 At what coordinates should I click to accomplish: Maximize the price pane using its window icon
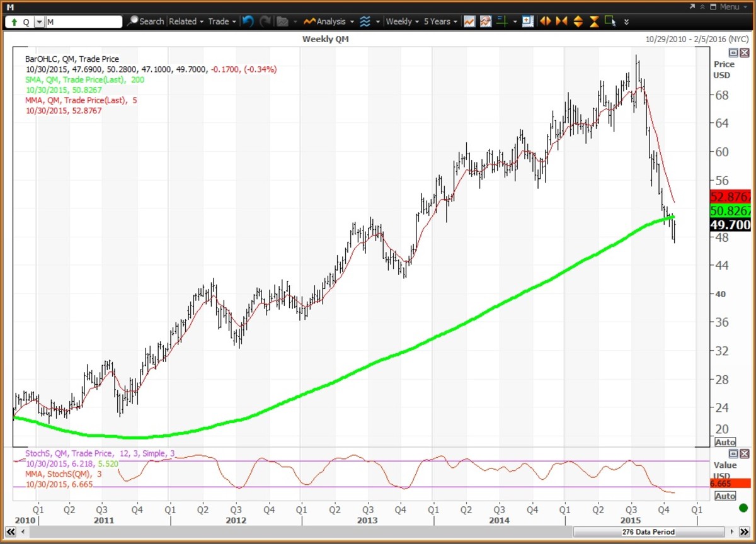pos(733,52)
